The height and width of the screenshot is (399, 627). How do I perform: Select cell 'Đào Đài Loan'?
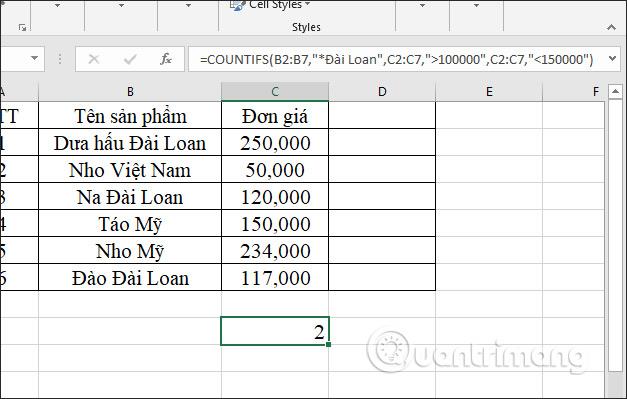point(130,277)
